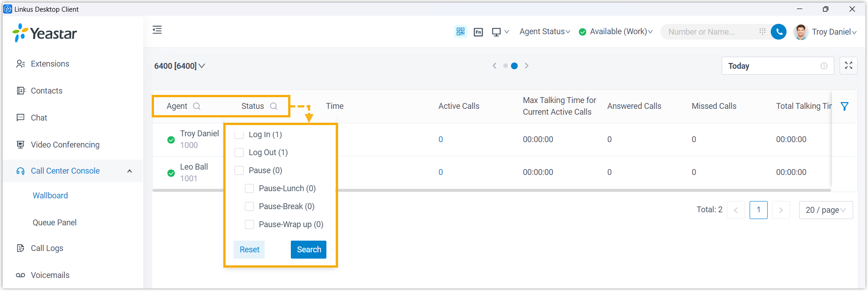This screenshot has width=868, height=291.
Task: Collapse the sidebar using the menu fold icon
Action: pyautogui.click(x=157, y=30)
